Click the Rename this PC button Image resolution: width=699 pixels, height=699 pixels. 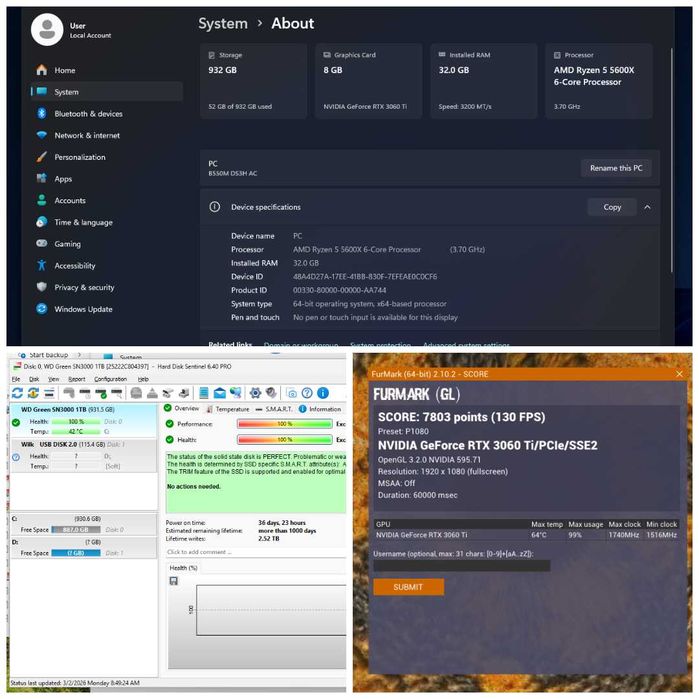(x=616, y=168)
